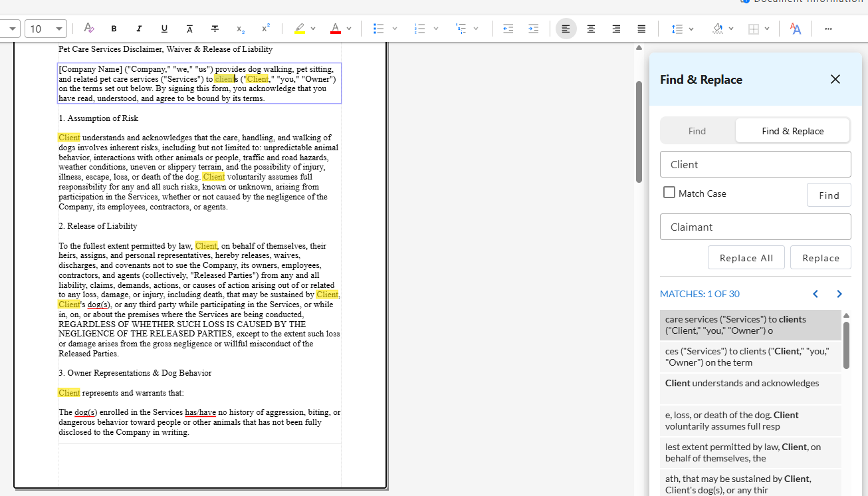
Task: Switch to the Find tab
Action: coord(697,131)
